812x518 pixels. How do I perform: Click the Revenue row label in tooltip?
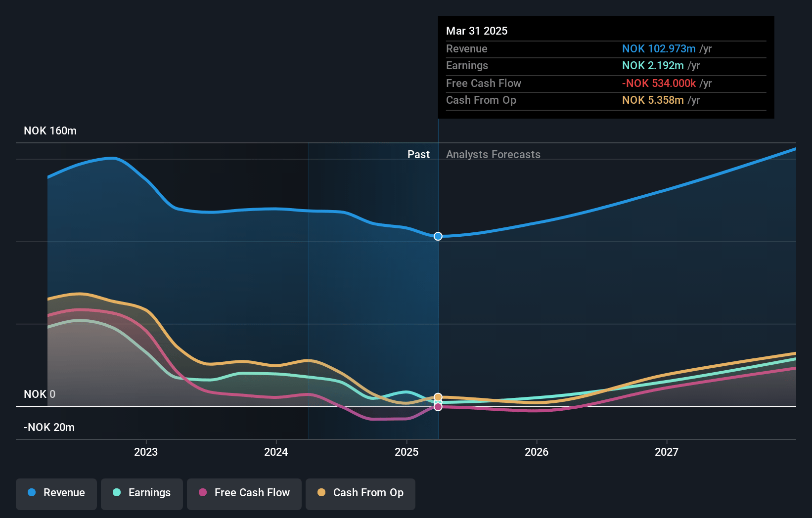click(467, 49)
